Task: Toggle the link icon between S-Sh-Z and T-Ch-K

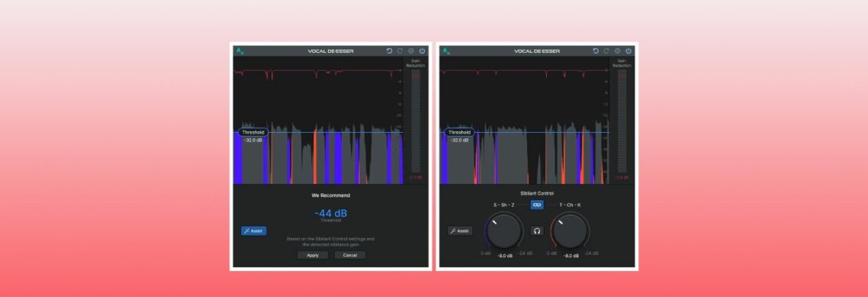Action: tap(536, 205)
